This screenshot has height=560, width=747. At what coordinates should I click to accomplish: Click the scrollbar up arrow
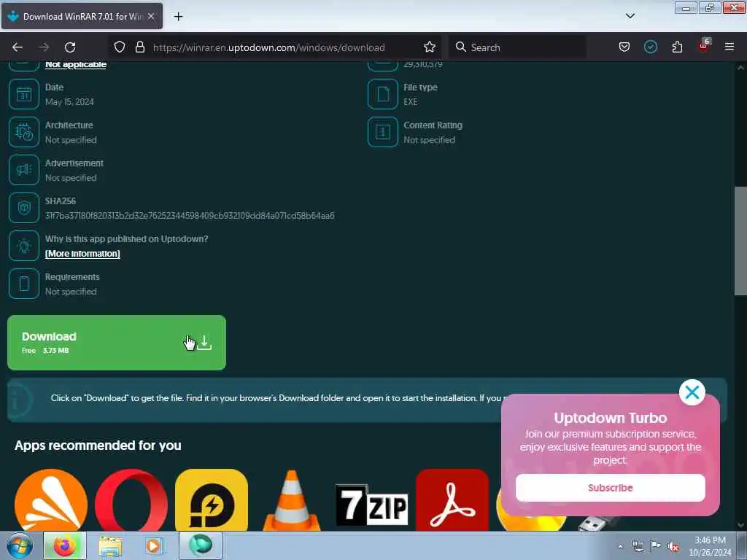click(740, 68)
